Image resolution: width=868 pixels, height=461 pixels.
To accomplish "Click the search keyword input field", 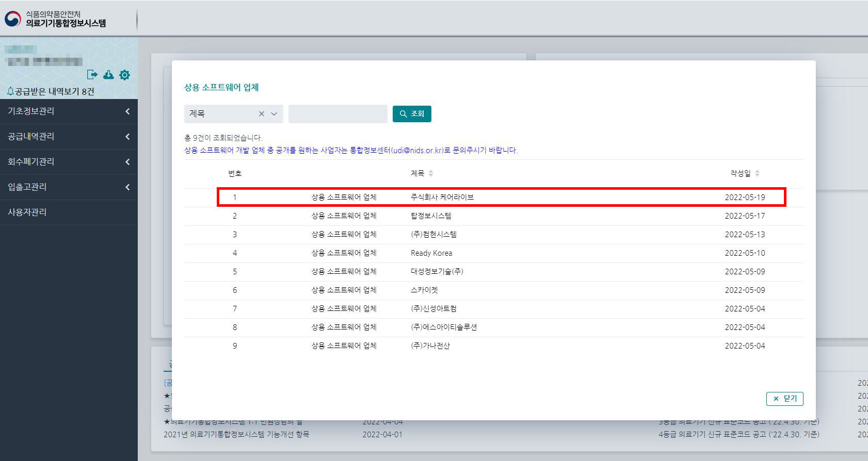I will (337, 114).
